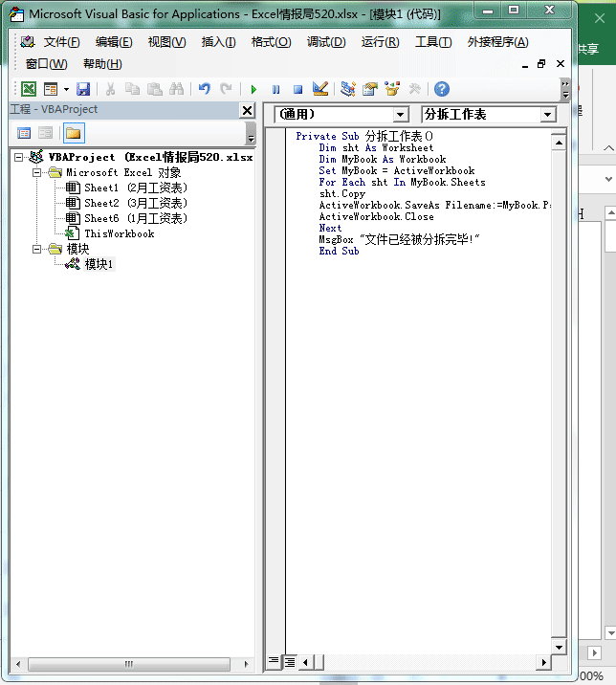This screenshot has width=616, height=685.
Task: Save the workbook with the disk icon
Action: tap(83, 89)
